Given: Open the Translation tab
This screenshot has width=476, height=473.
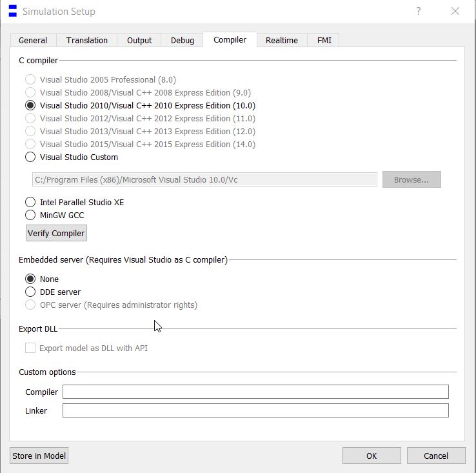Looking at the screenshot, I should point(87,40).
